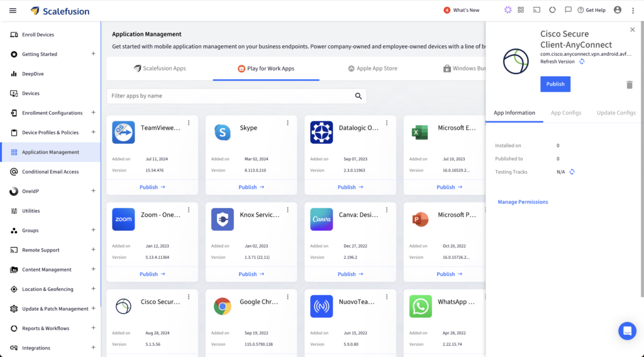Open Skype card options menu
The image size is (644, 357).
point(287,123)
